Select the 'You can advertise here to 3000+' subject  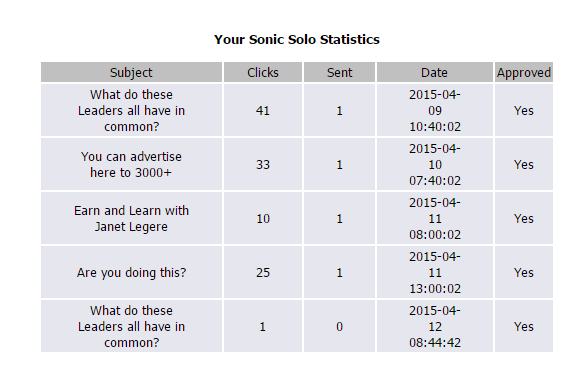coord(131,164)
